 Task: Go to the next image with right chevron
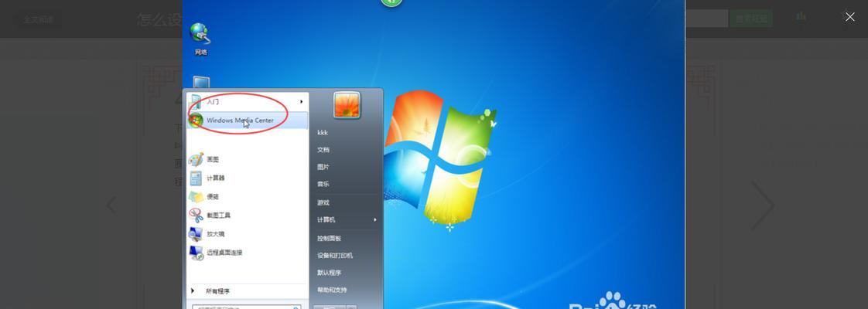point(762,205)
